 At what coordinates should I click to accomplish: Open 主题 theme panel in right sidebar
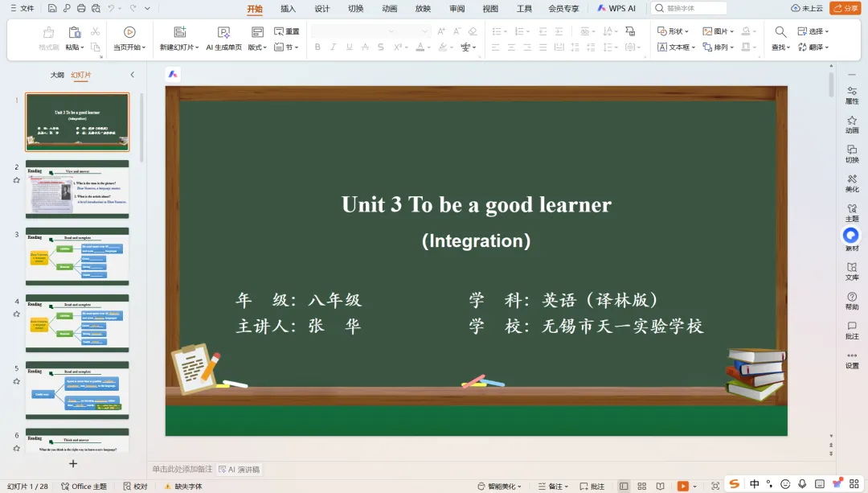point(852,212)
